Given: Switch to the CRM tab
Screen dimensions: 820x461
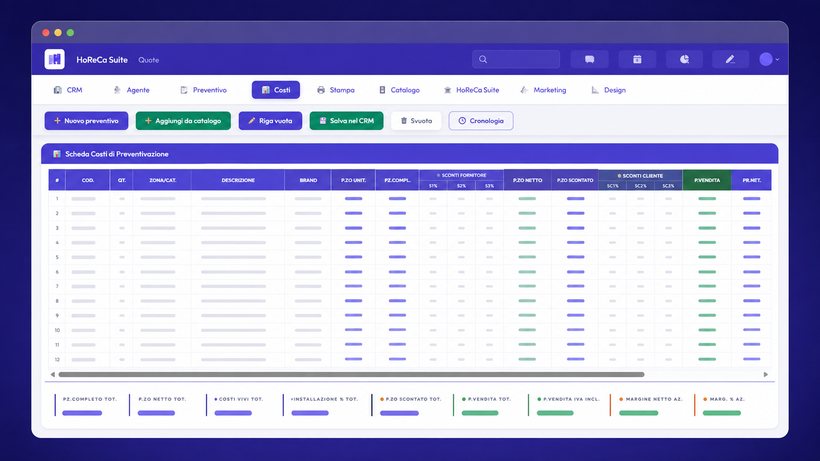Looking at the screenshot, I should tap(68, 90).
